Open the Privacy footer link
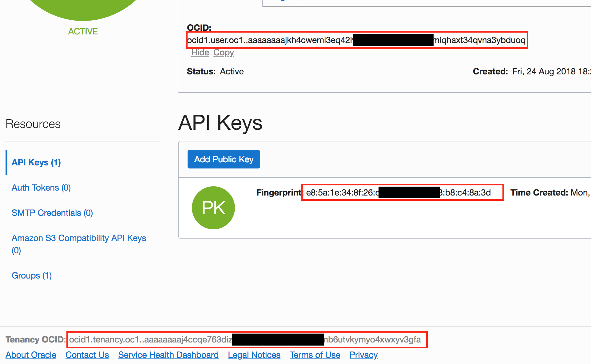 (x=363, y=355)
